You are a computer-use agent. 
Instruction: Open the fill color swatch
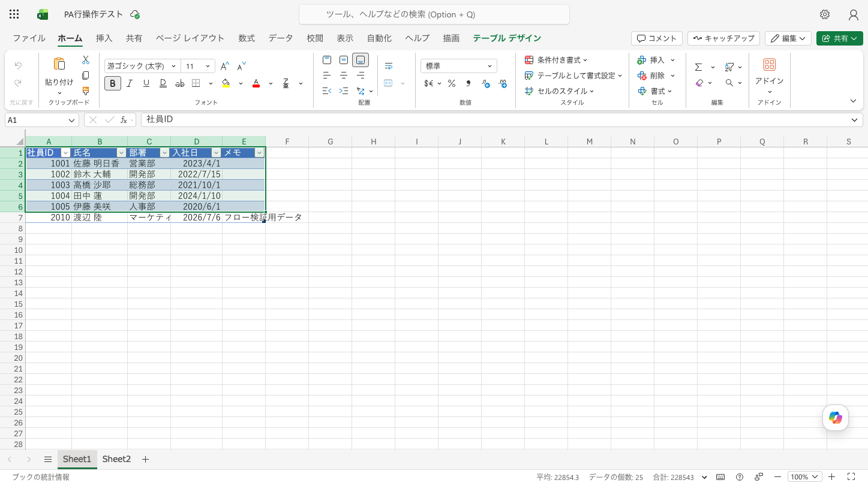coord(226,83)
